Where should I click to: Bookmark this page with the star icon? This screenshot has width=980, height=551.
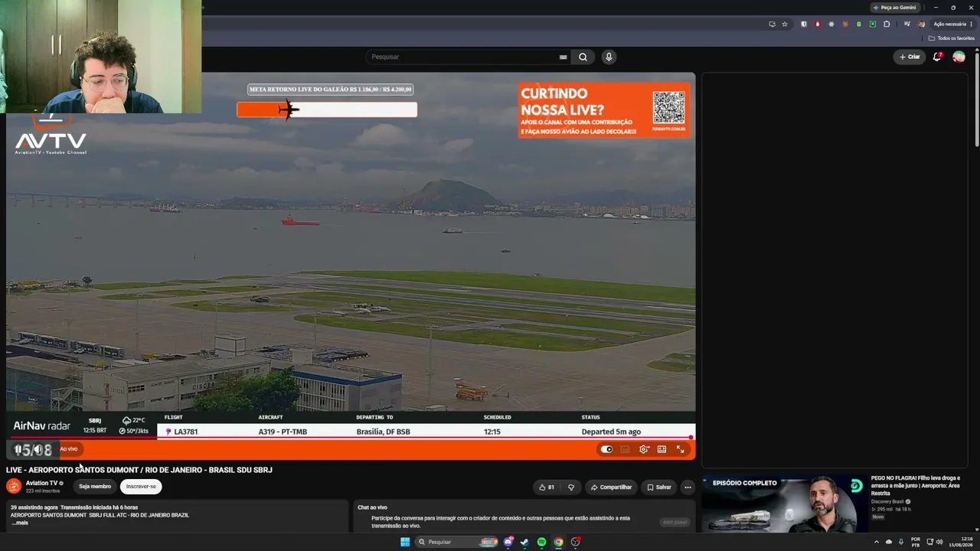point(785,24)
